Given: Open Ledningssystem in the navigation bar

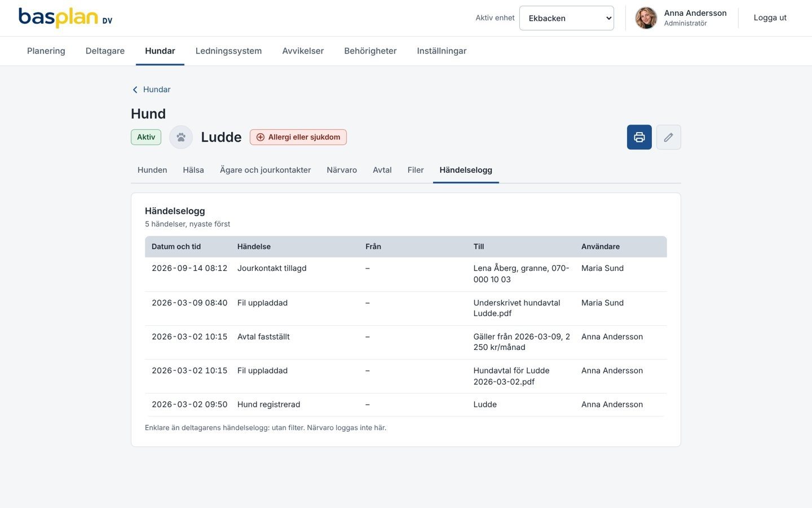Looking at the screenshot, I should click(x=228, y=51).
